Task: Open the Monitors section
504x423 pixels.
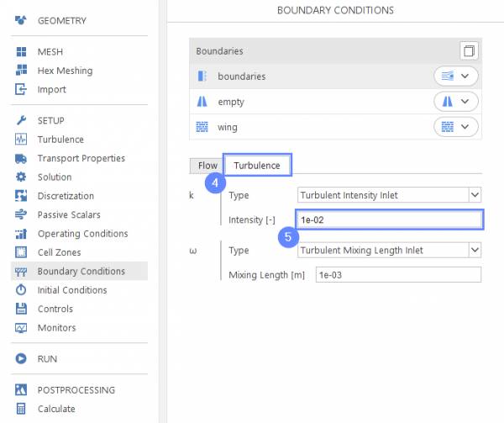Action: point(56,328)
